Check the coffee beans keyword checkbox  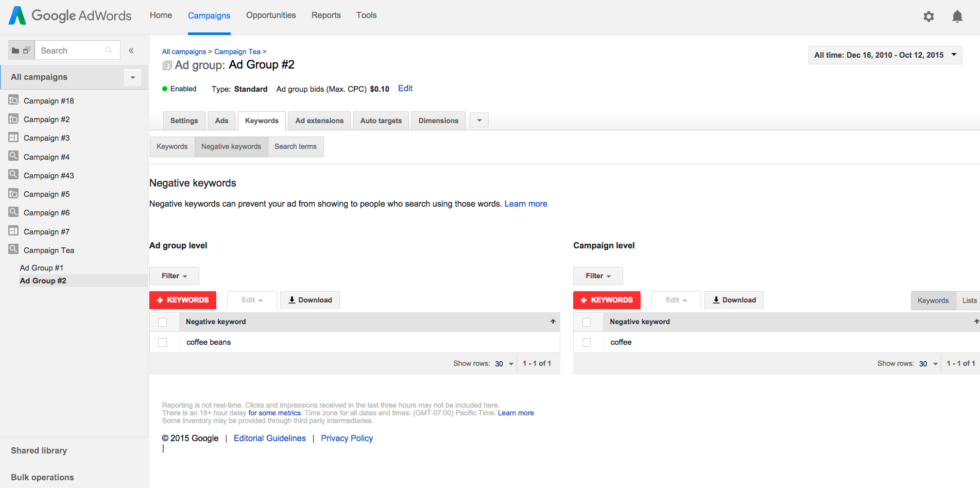tap(163, 342)
